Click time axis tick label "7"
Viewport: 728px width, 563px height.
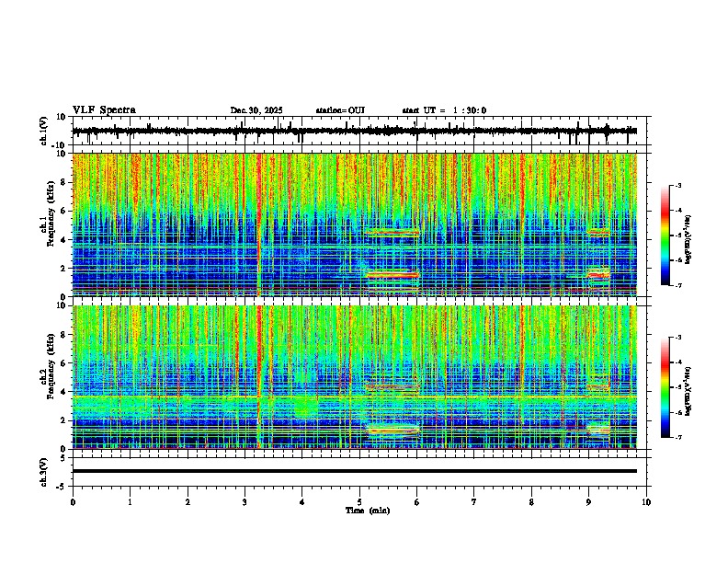pyautogui.click(x=474, y=502)
